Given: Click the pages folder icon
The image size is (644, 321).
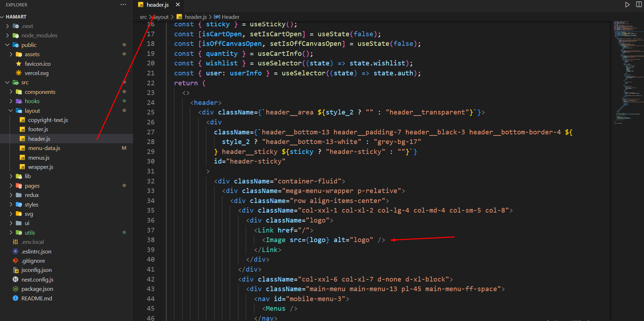Looking at the screenshot, I should click(x=19, y=186).
